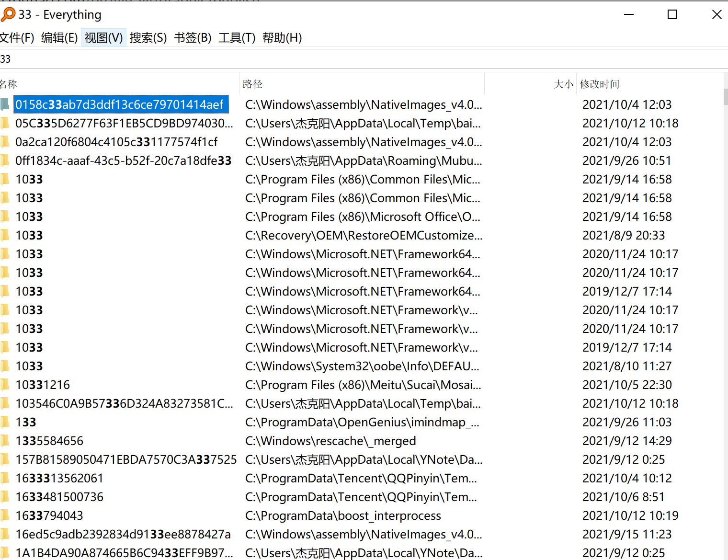Click folder icon of 133
This screenshot has width=728, height=560.
click(5, 422)
